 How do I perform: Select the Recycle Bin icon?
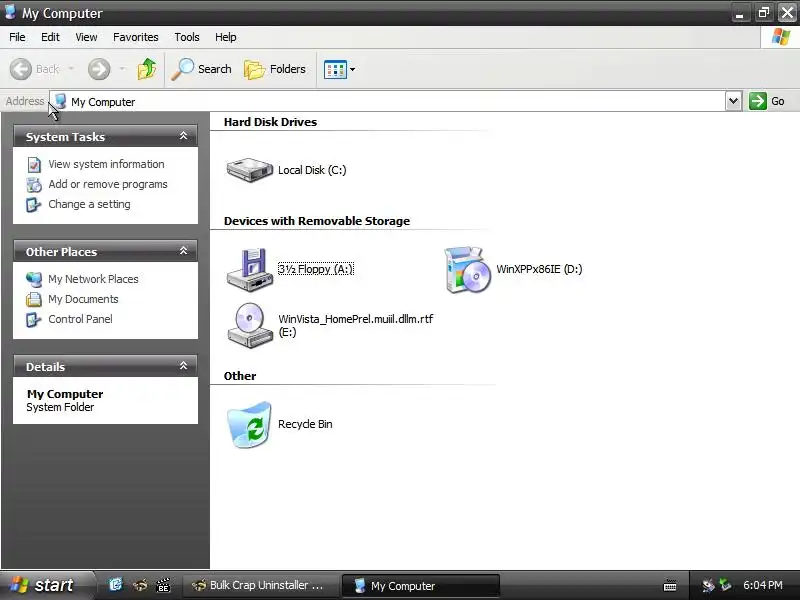(249, 424)
